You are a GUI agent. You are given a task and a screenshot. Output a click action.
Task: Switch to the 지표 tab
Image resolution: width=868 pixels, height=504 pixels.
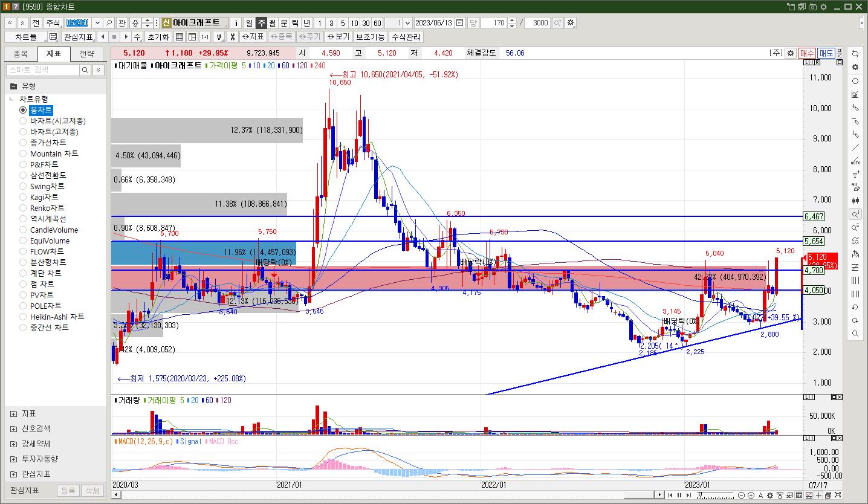54,53
